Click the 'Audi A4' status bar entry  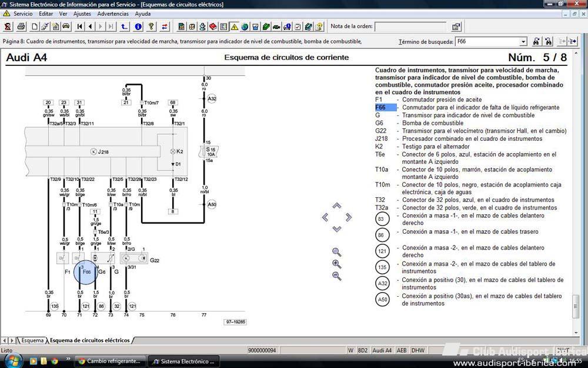(382, 350)
